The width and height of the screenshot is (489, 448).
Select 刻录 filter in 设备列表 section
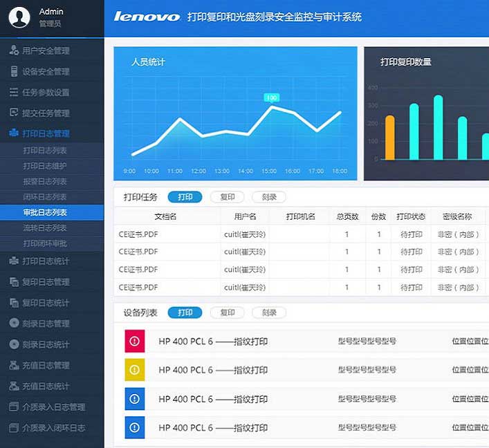click(268, 312)
